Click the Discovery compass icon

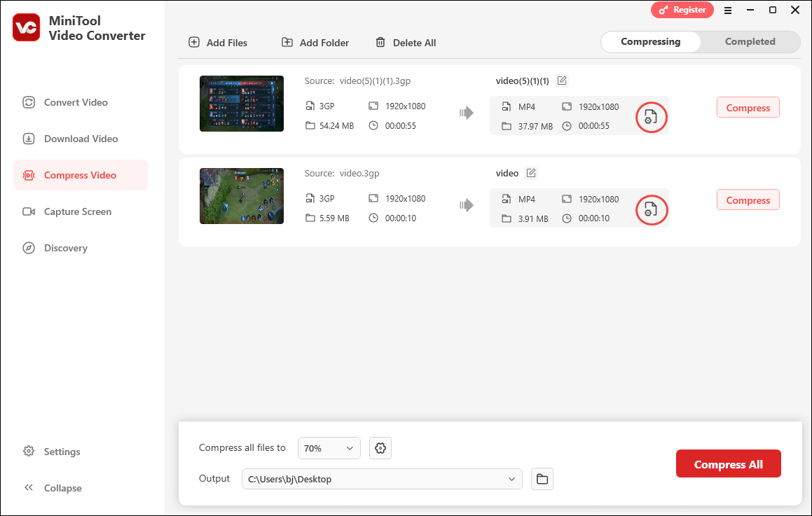[29, 248]
